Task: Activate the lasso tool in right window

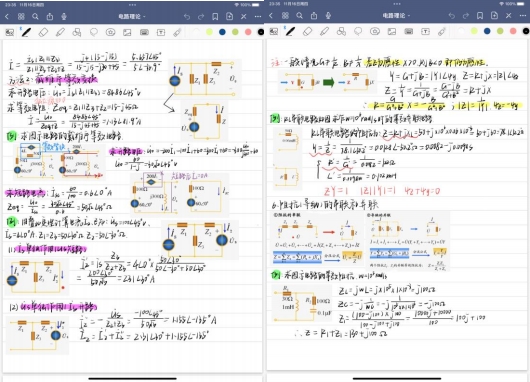Action: (x=358, y=31)
